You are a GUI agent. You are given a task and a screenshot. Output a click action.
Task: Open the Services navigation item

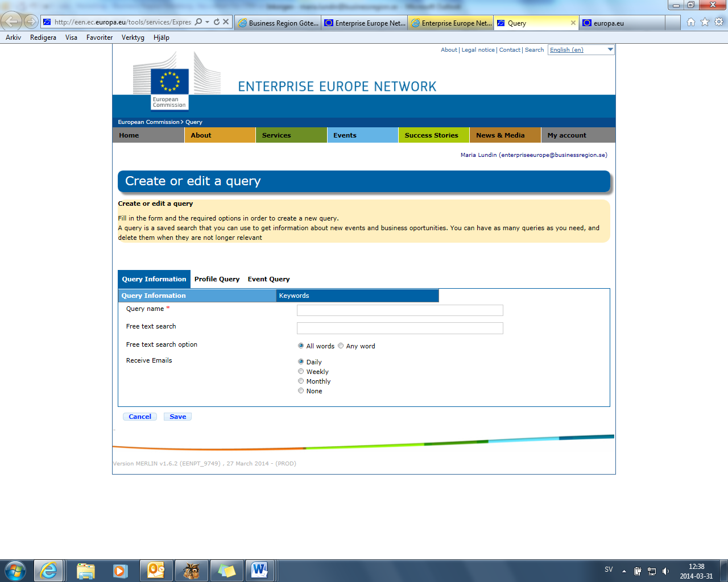(291, 135)
